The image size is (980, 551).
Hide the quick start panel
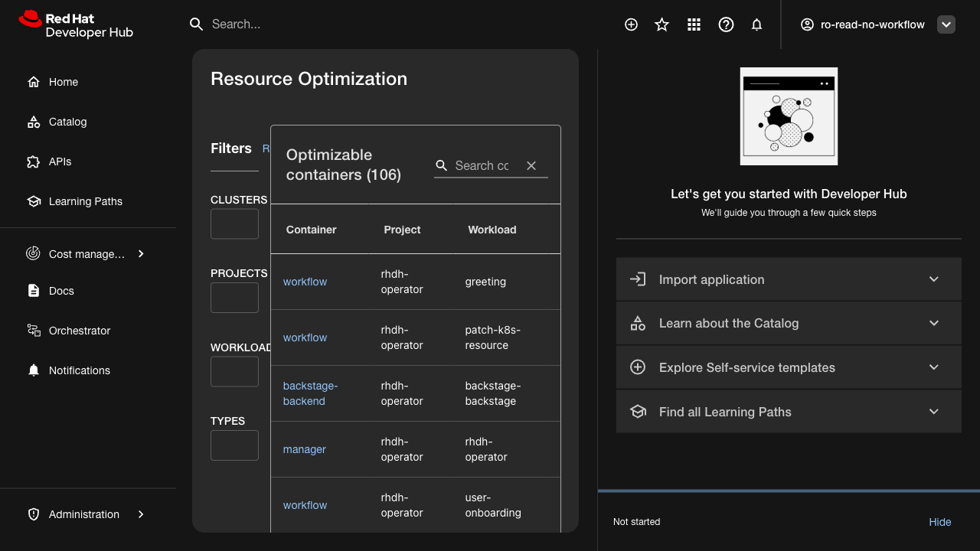click(939, 522)
